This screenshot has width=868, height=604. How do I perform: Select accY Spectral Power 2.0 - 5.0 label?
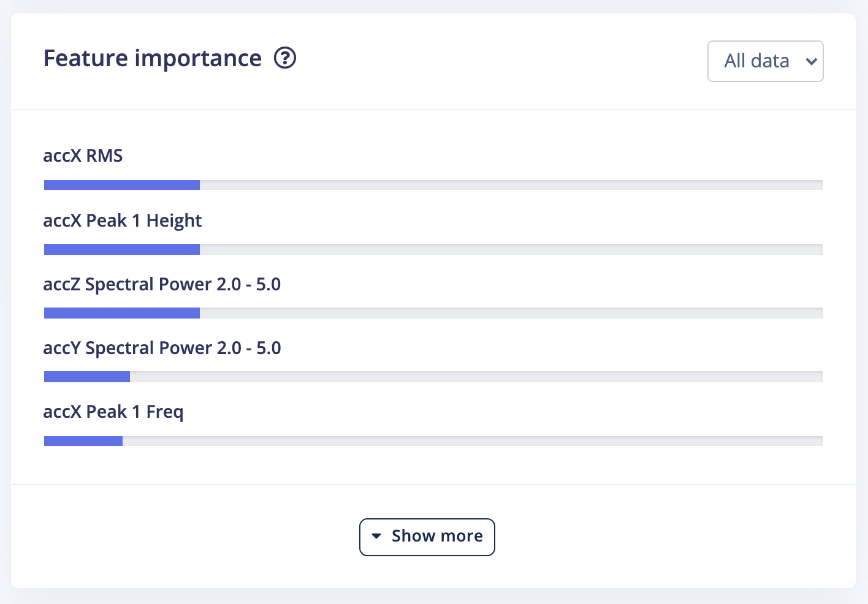162,348
